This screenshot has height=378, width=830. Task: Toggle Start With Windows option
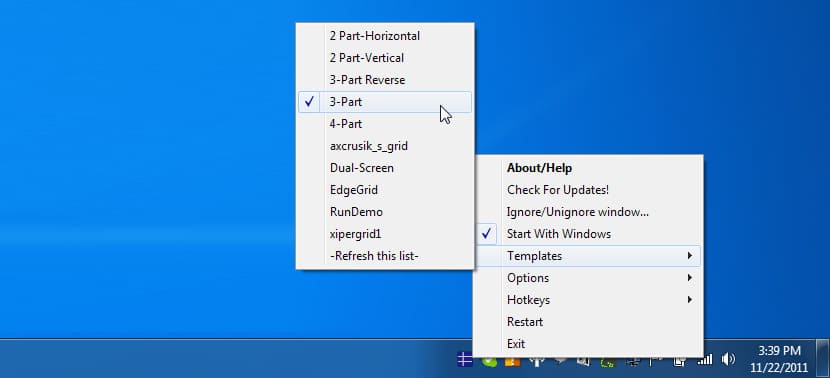click(x=588, y=234)
